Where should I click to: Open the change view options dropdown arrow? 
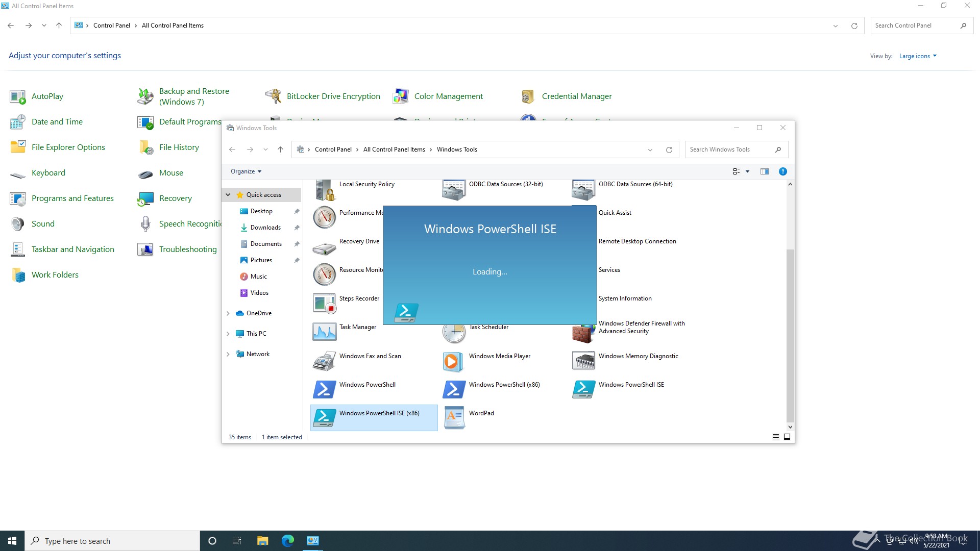pos(747,171)
